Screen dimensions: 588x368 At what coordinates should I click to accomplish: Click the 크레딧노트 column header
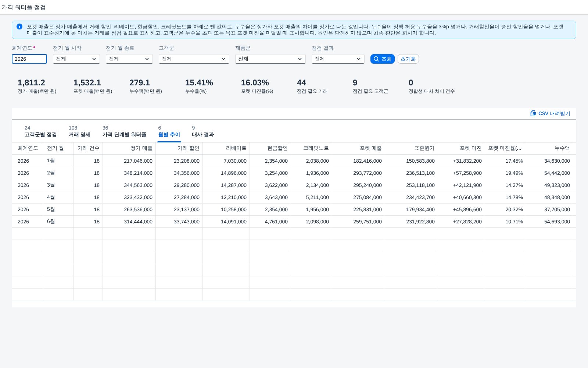click(312, 148)
